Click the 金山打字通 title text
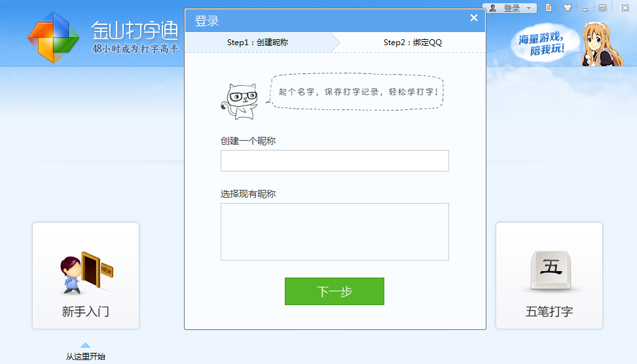Screen dimensions: 637x364 pyautogui.click(x=135, y=31)
